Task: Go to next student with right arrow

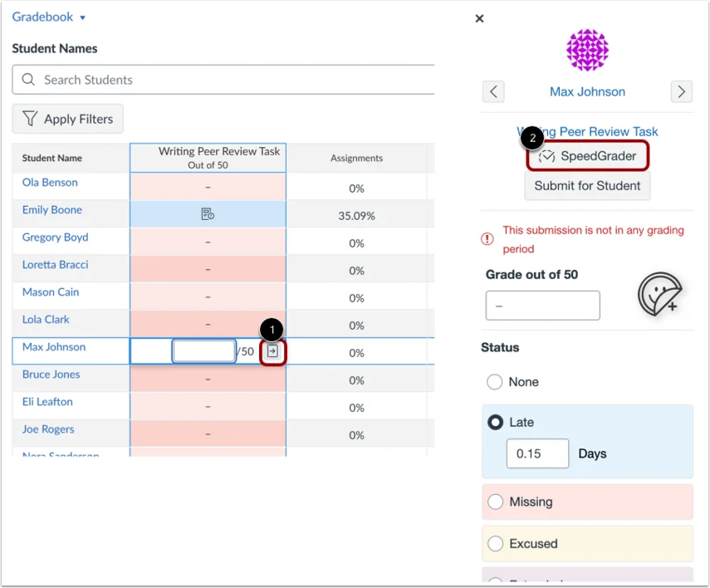Action: pos(682,91)
